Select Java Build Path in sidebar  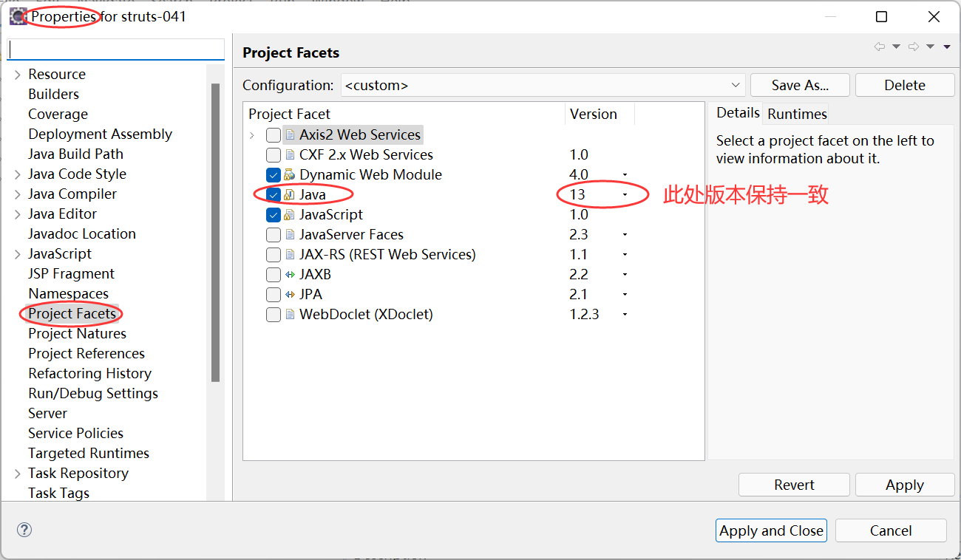coord(75,154)
